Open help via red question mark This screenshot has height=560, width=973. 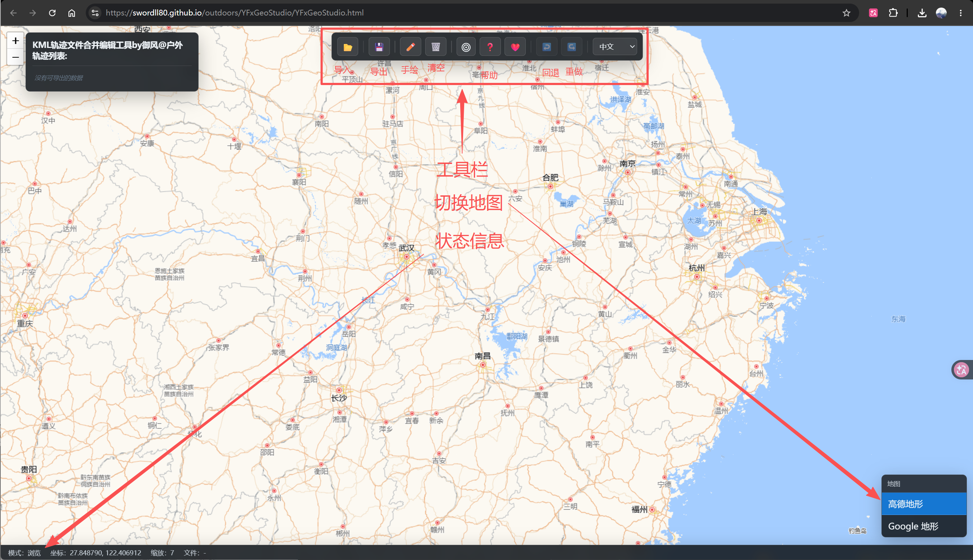[490, 47]
